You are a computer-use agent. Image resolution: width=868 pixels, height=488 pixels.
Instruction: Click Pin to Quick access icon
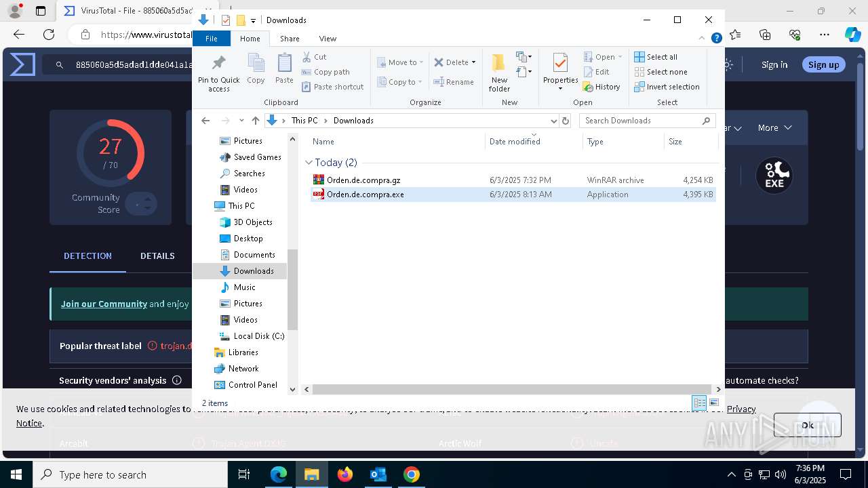(218, 73)
